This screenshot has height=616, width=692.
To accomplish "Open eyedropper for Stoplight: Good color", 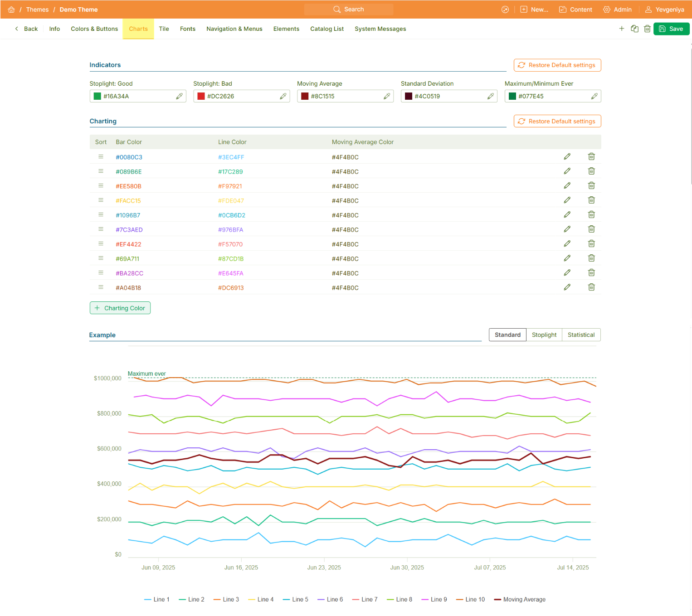I will (179, 96).
